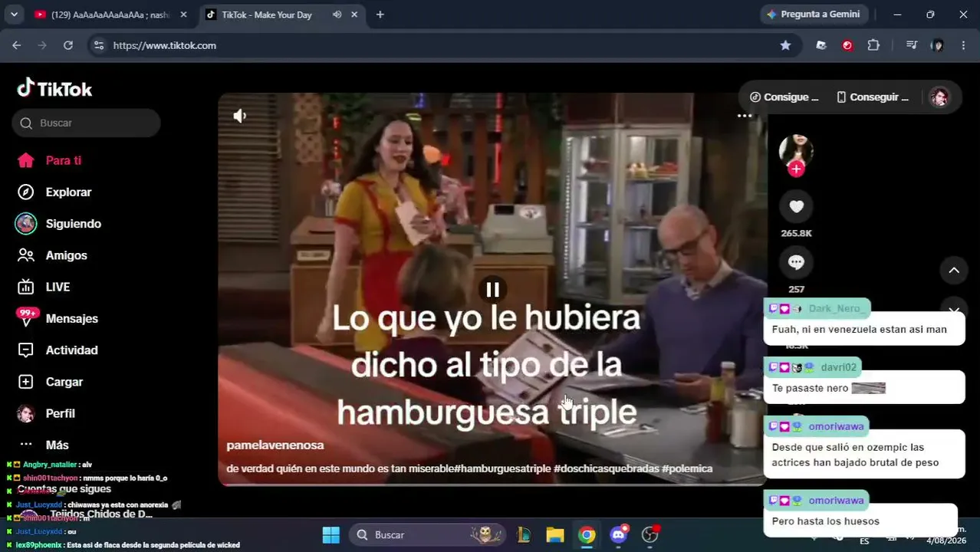Open League of Legends from the taskbar
Screen dimensions: 980x552
click(525, 534)
